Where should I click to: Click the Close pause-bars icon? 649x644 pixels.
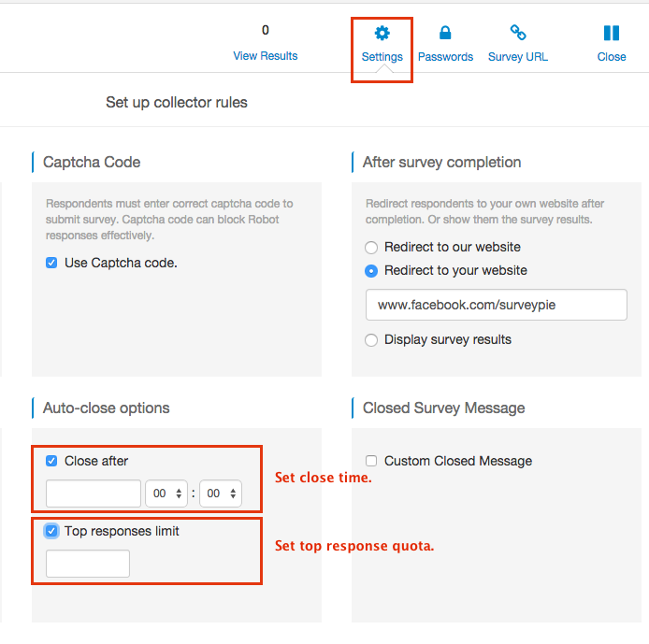pyautogui.click(x=612, y=34)
